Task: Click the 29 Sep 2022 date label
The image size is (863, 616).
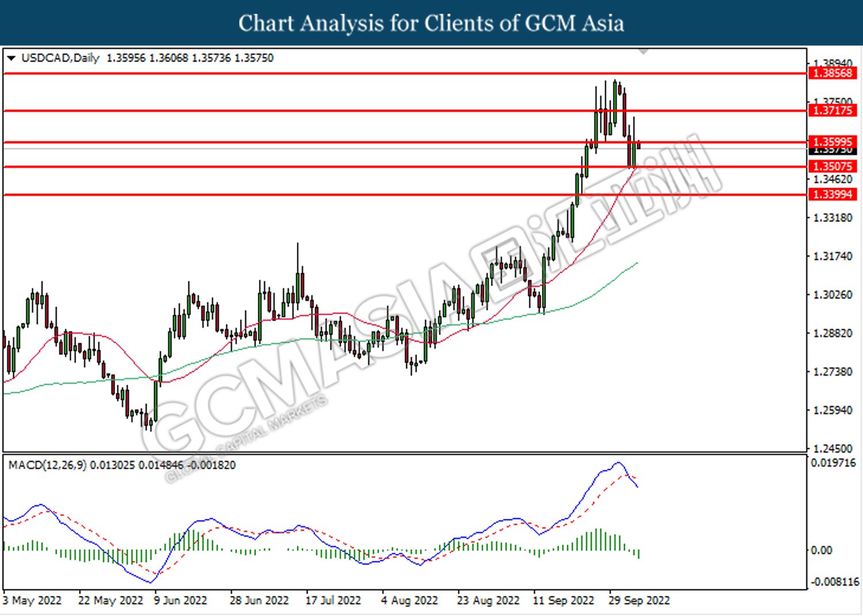Action: [639, 600]
